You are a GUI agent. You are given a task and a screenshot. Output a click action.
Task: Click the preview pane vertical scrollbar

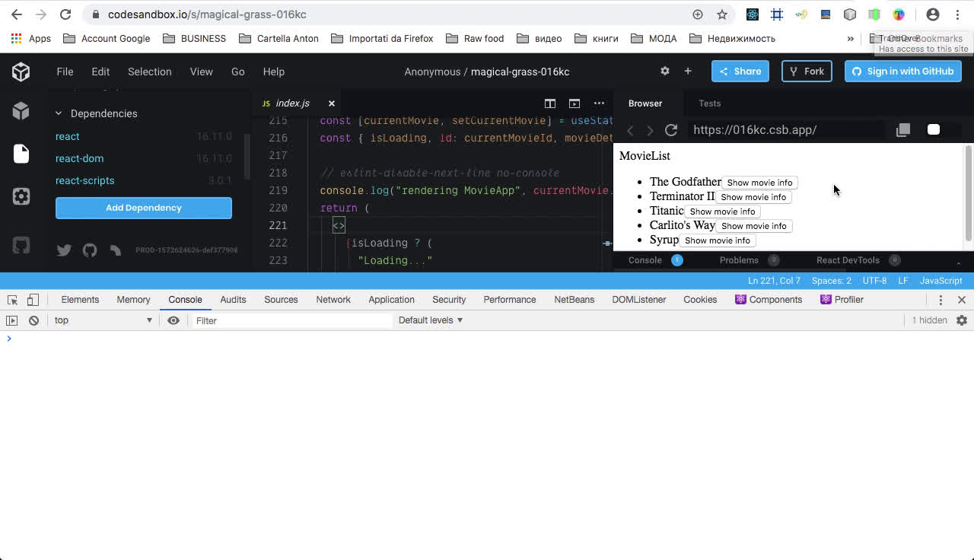point(969,192)
